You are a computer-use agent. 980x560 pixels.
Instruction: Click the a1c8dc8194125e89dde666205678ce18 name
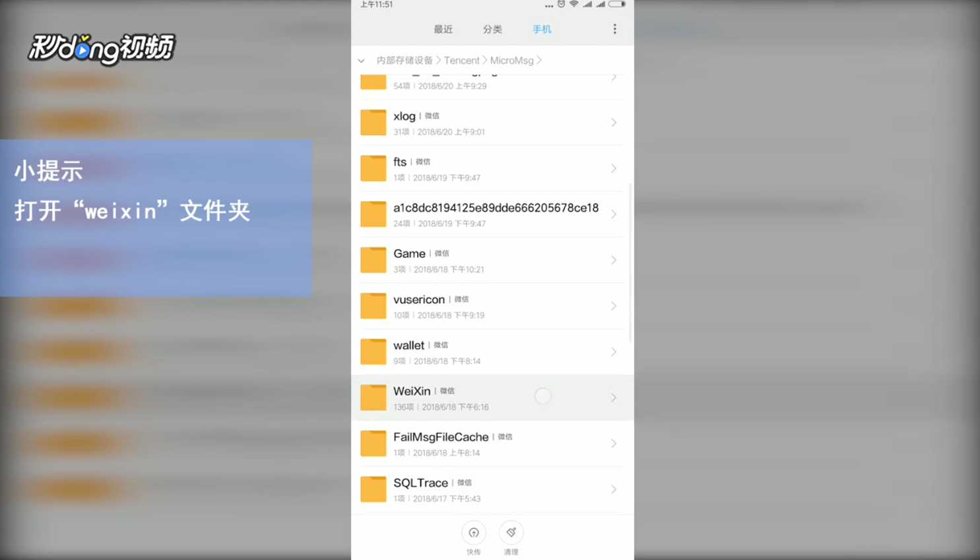[x=496, y=208]
